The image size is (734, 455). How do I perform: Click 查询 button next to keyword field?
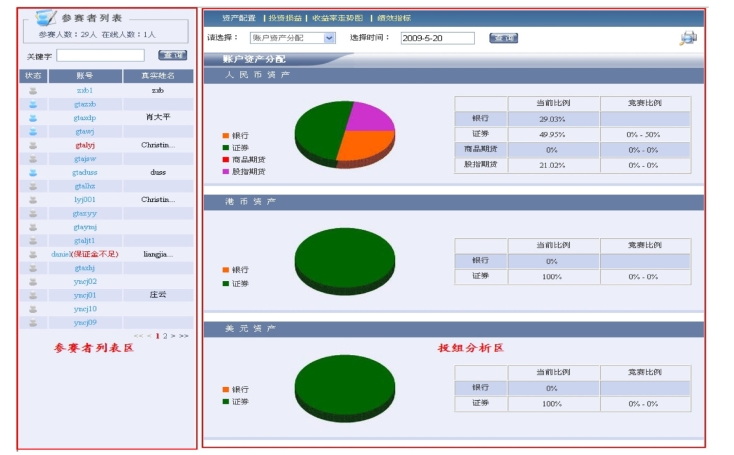pos(173,55)
